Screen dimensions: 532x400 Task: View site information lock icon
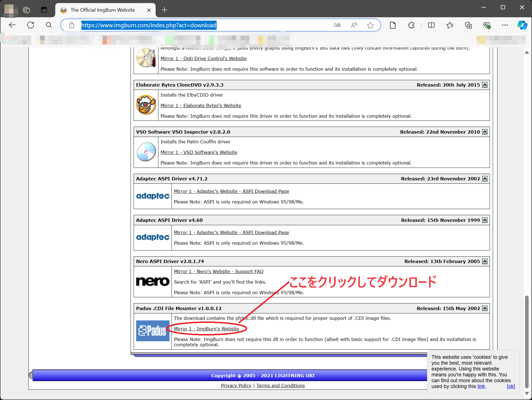click(72, 25)
